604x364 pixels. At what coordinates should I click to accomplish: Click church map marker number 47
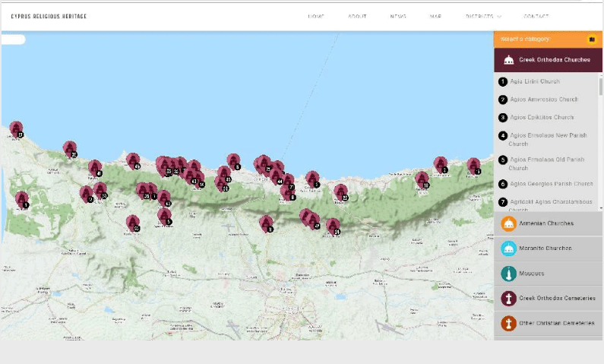pyautogui.click(x=313, y=220)
